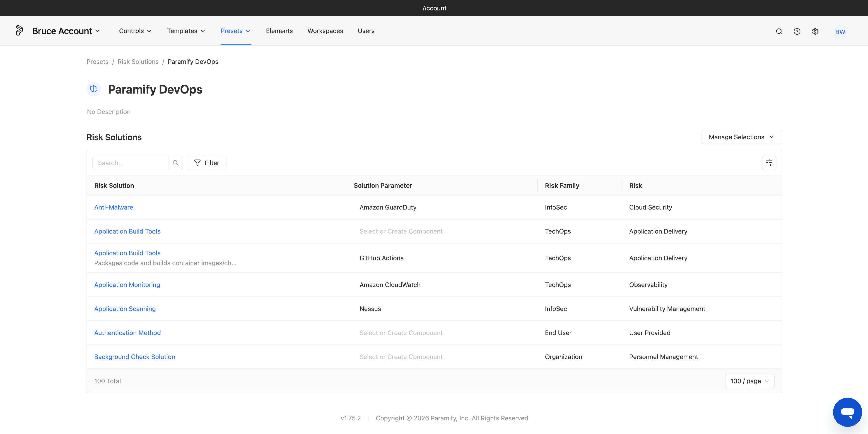Screen dimensions: 868x434
Task: Click the Risk Solutions breadcrumb
Action: [x=138, y=62]
